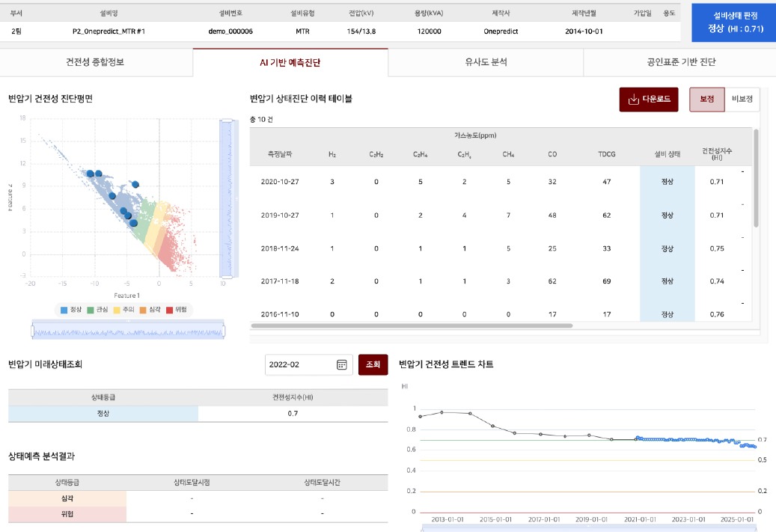Open the 공인표준 기반 진단 tab

coord(680,62)
